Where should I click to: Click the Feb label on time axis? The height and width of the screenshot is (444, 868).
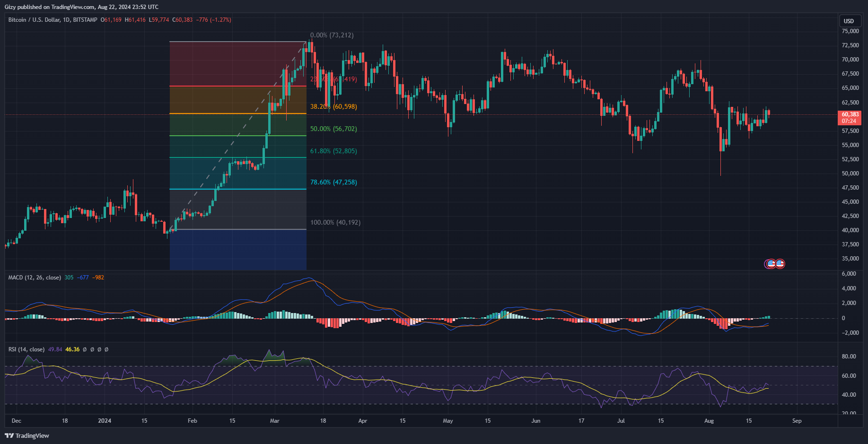tap(192, 421)
